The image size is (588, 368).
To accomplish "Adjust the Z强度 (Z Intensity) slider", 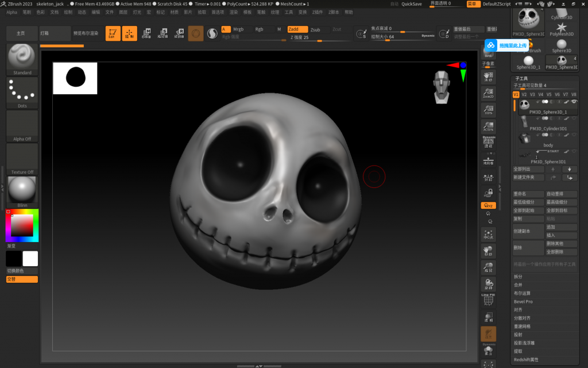I will point(319,37).
